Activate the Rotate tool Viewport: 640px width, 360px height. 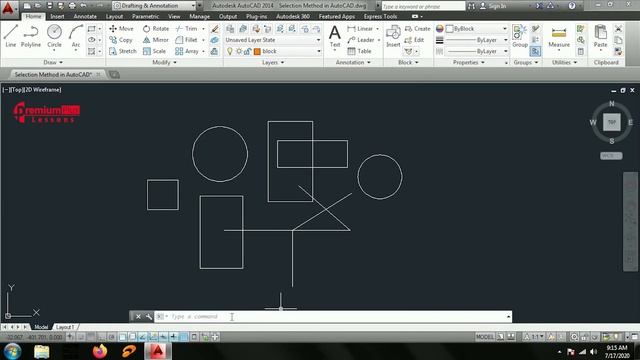tap(156, 29)
